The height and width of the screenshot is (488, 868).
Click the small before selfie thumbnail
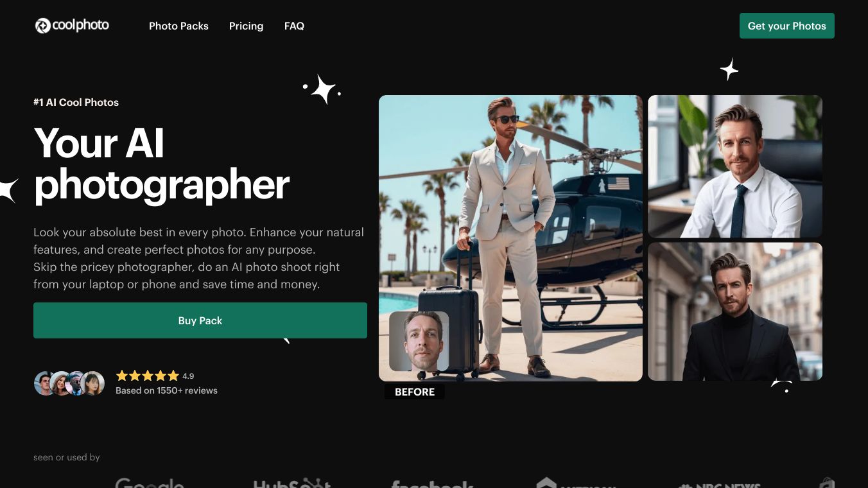click(x=419, y=341)
